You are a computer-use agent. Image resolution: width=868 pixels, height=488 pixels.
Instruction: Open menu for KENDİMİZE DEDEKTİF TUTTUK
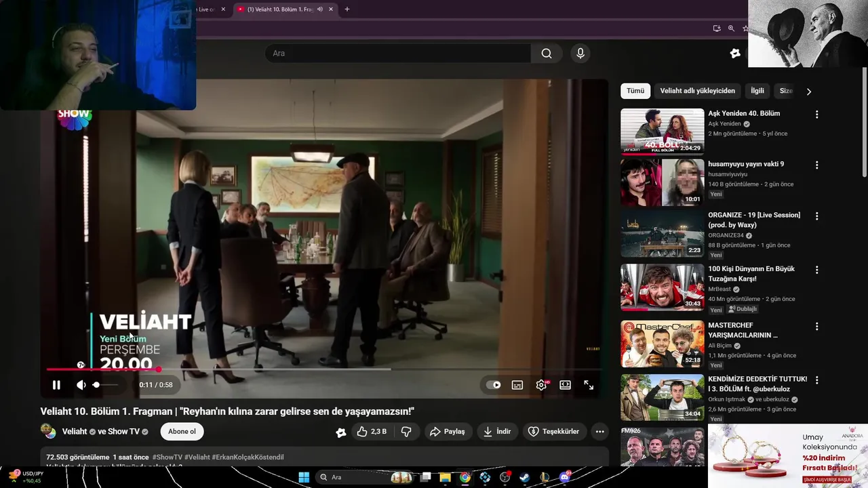816,380
